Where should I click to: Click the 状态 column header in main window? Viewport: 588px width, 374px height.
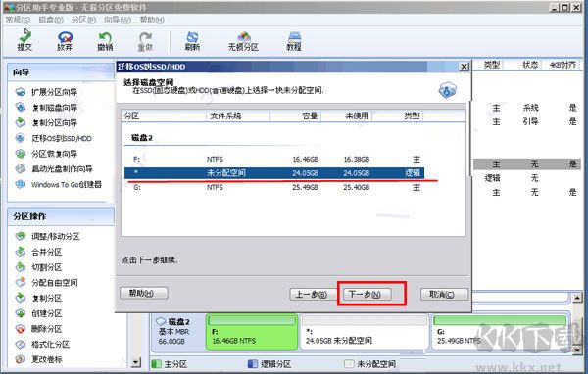tap(530, 65)
